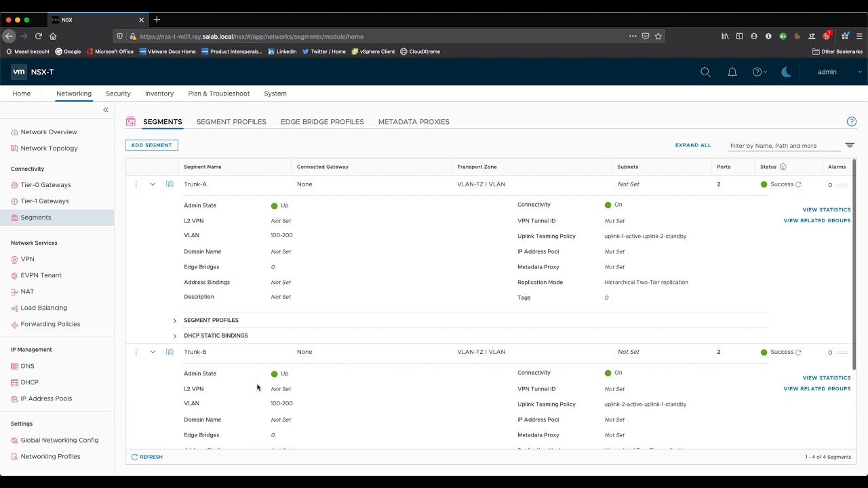Screen dimensions: 868x488
Task: Expand the DHCP STATIC BINDINGS section
Action: [175, 336]
